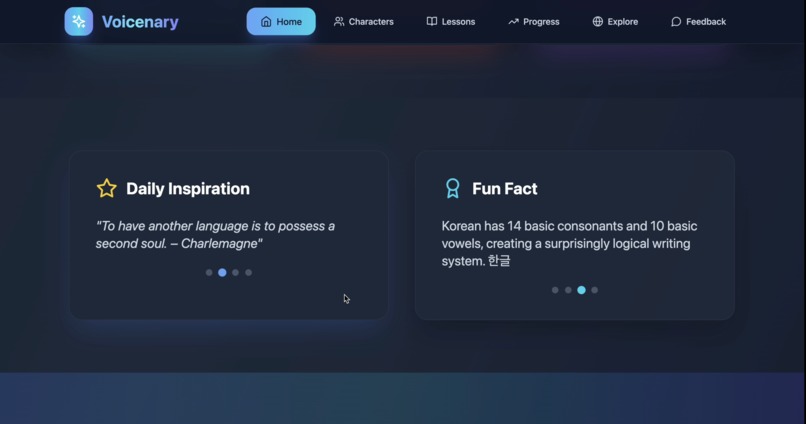Image resolution: width=806 pixels, height=424 pixels.
Task: Click the award ribbon icon in Fun Fact
Action: click(x=452, y=188)
